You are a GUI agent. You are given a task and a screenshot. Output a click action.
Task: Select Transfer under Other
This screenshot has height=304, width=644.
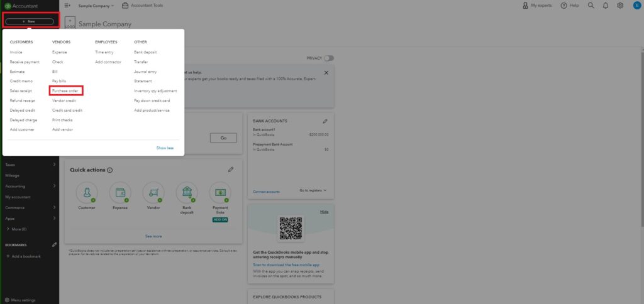pos(141,62)
